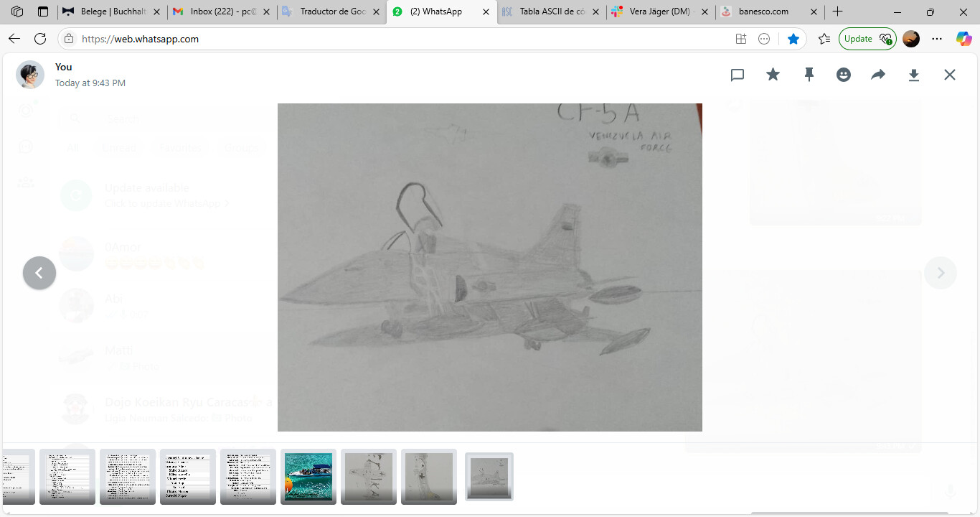Click the sender profile avatar
The width and height of the screenshot is (980, 517).
30,75
